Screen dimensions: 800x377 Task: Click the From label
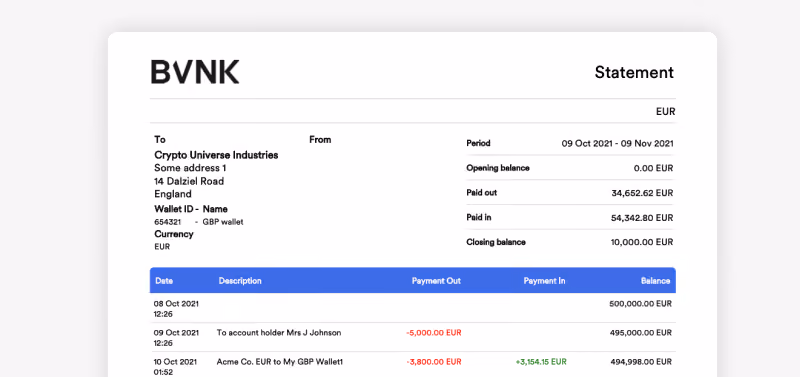pos(320,139)
